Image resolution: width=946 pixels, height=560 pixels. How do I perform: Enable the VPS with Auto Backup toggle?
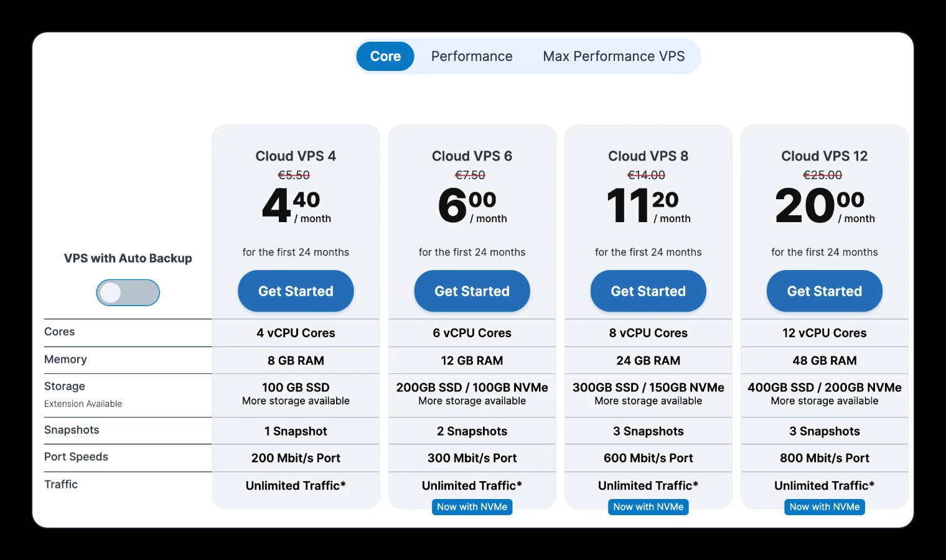pos(128,292)
